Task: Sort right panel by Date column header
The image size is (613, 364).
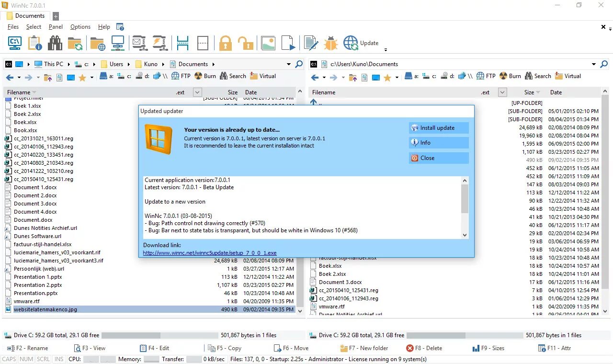Action: (556, 92)
